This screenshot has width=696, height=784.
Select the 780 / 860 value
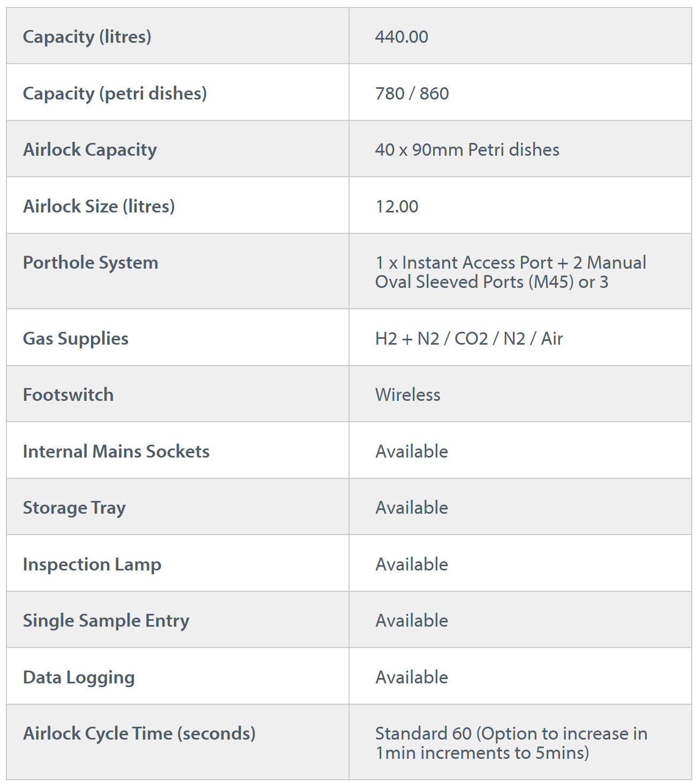point(412,94)
